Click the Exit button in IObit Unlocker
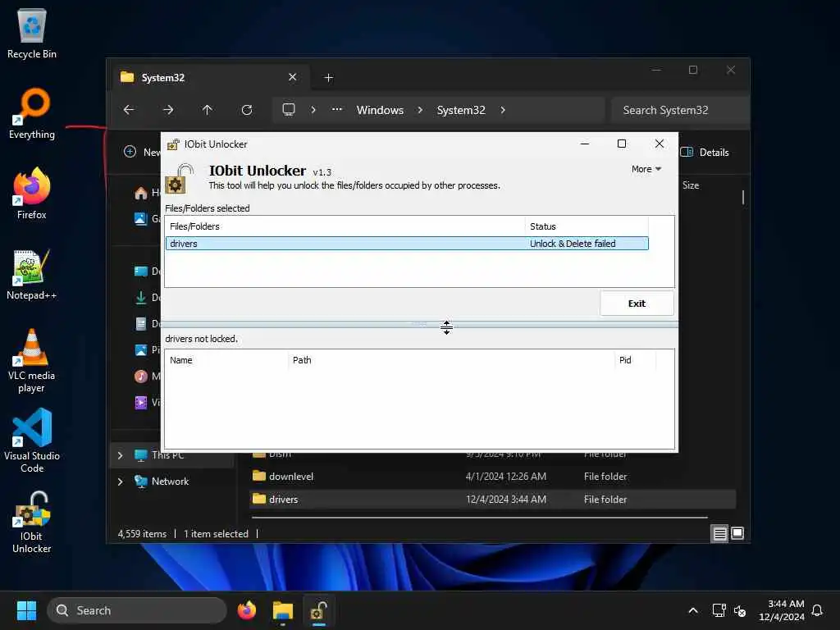The image size is (840, 630). point(637,304)
